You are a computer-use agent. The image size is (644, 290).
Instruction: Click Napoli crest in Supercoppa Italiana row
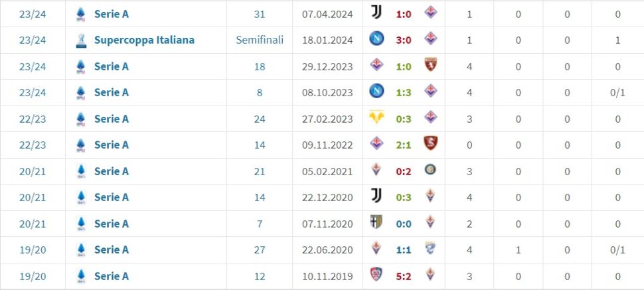(376, 39)
